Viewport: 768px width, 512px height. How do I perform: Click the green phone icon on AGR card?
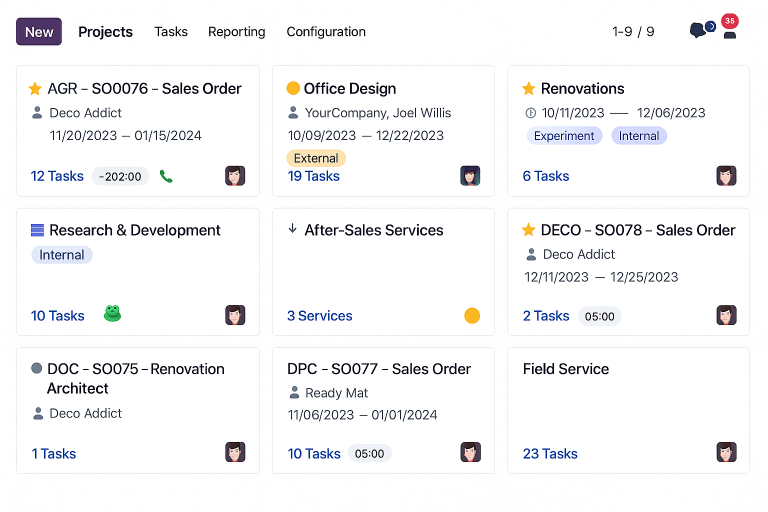[x=166, y=176]
